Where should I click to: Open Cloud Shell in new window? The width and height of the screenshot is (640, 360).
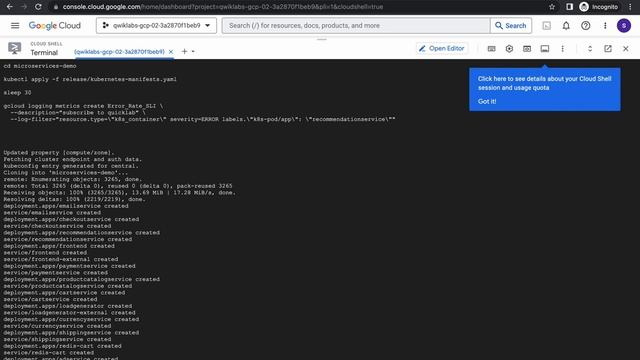(608, 49)
